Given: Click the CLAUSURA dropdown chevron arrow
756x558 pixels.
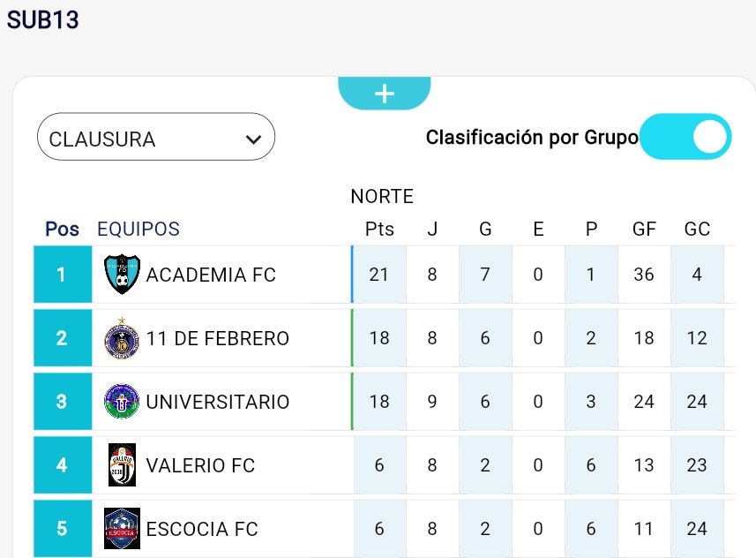Looking at the screenshot, I should pyautogui.click(x=254, y=139).
